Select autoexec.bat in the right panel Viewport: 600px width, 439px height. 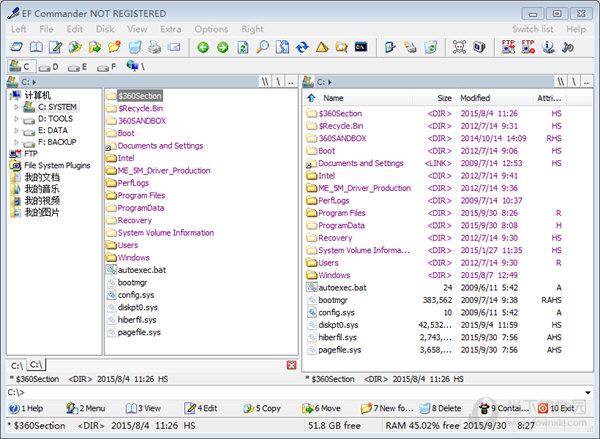[x=337, y=287]
